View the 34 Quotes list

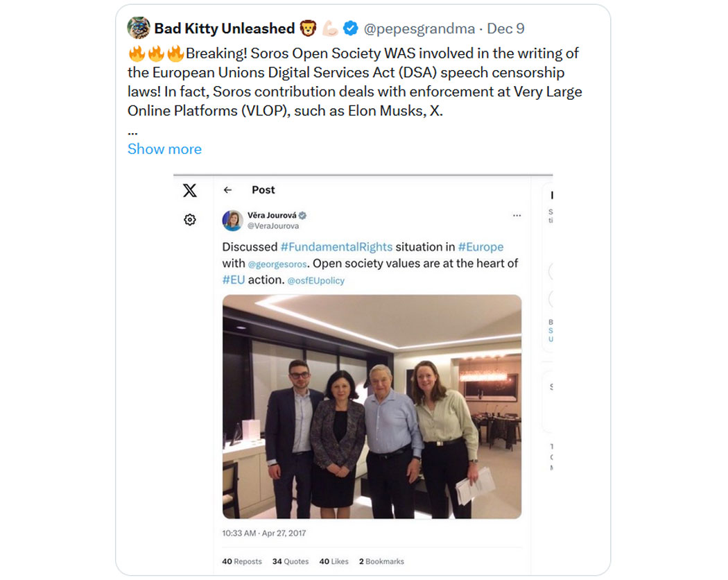291,561
